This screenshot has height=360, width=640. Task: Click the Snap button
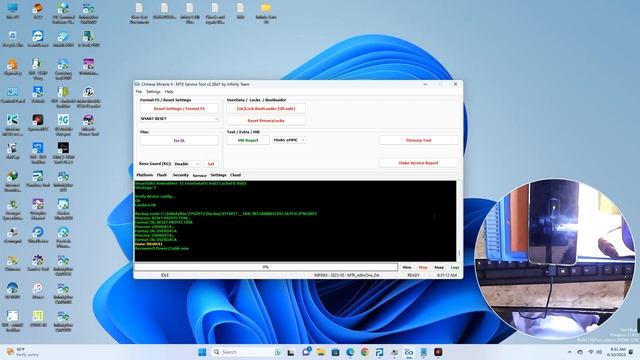tap(439, 267)
